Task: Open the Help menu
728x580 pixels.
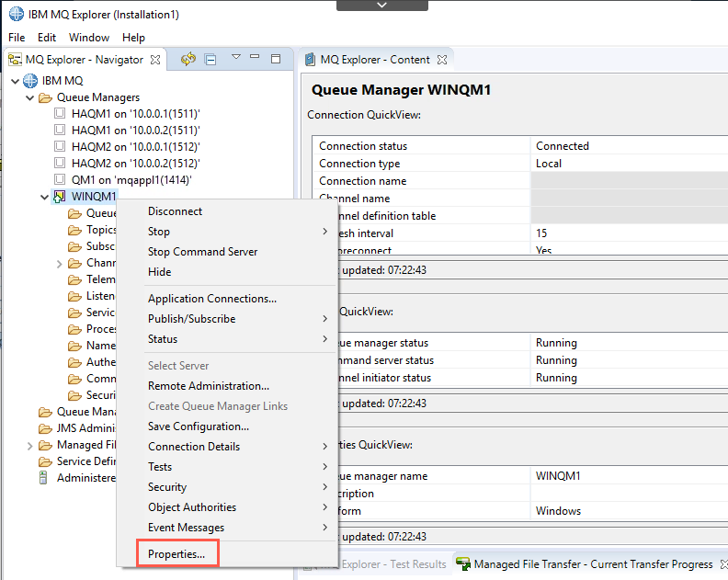Action: pyautogui.click(x=133, y=38)
